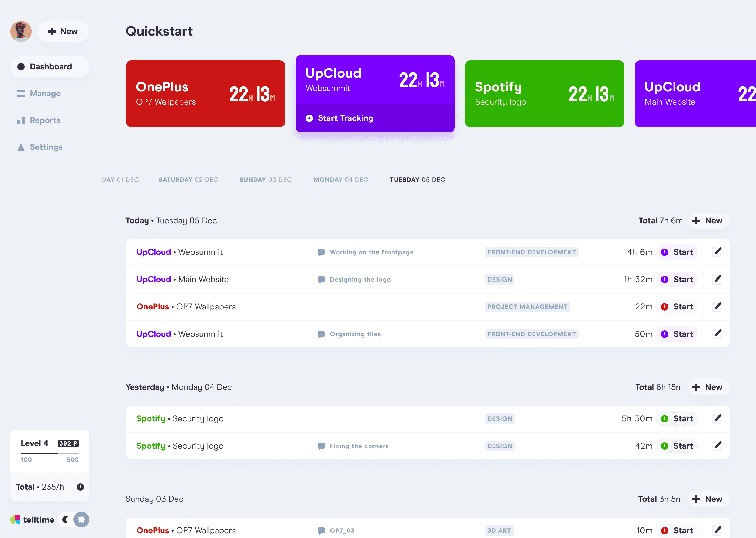756x538 pixels.
Task: Click edit pencil on OnePlus 22m entry
Action: coord(717,307)
